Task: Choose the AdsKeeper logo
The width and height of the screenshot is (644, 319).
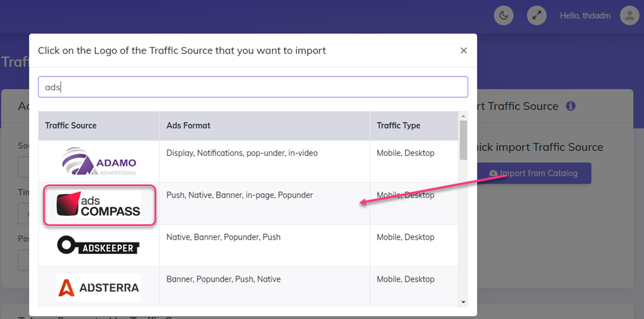Action: (99, 246)
